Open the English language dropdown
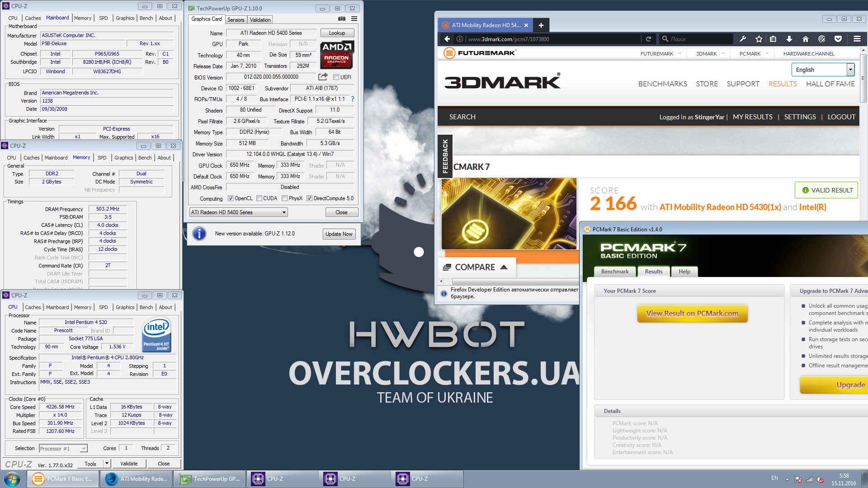Viewport: 868px width, 488px height. [823, 70]
